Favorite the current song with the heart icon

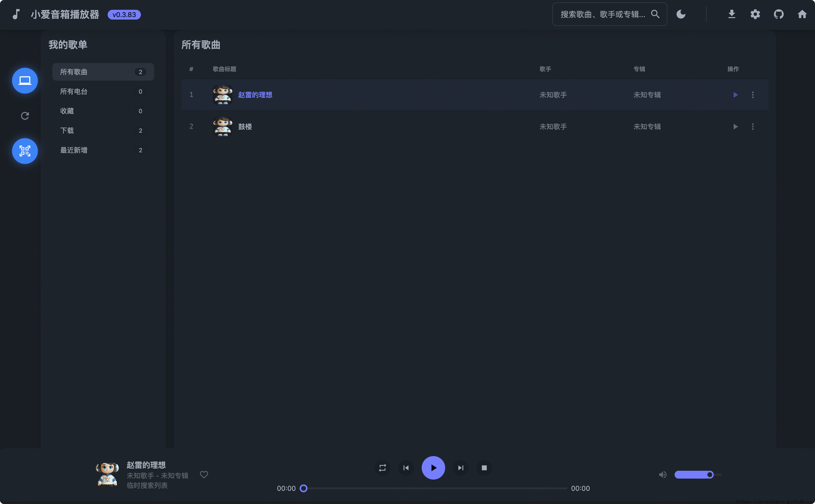coord(204,474)
